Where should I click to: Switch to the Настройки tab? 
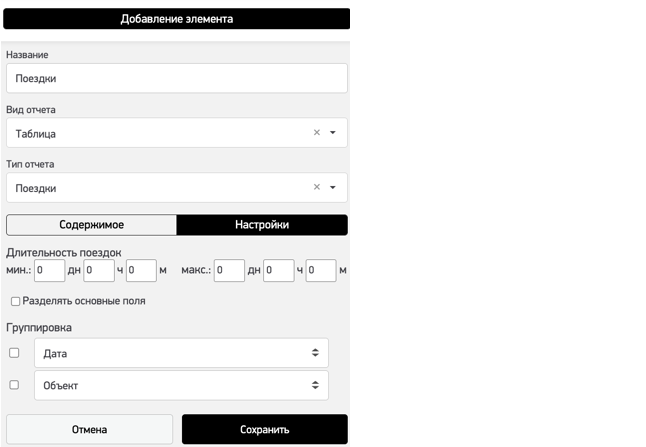coord(262,225)
